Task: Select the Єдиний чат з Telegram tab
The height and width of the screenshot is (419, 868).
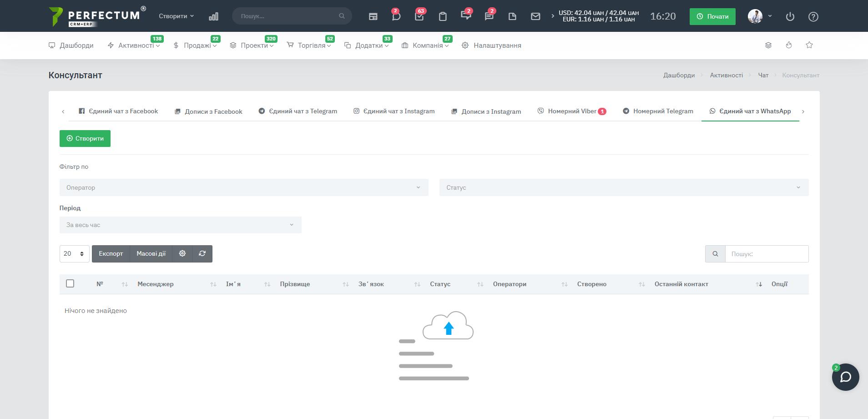Action: (298, 111)
